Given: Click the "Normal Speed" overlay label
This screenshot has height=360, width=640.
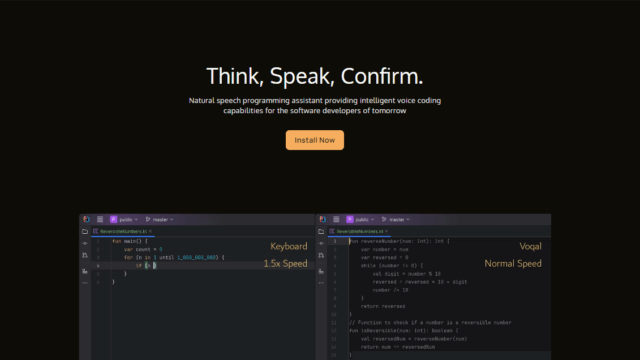Looking at the screenshot, I should [513, 264].
